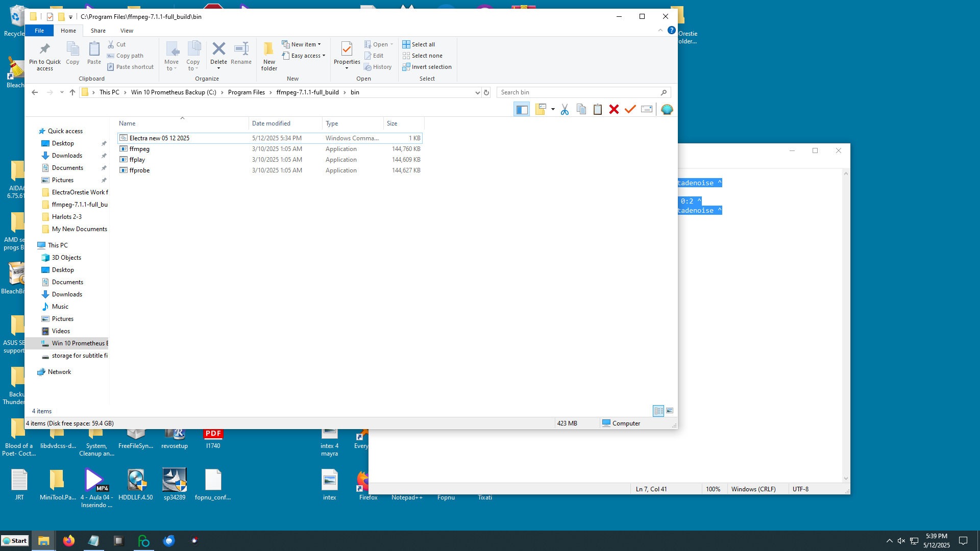Select Music in navigation pane
The image size is (980, 551).
[60, 307]
